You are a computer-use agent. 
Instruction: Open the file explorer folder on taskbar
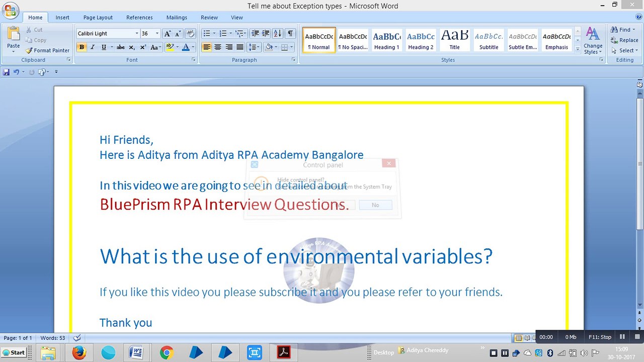[x=48, y=353]
